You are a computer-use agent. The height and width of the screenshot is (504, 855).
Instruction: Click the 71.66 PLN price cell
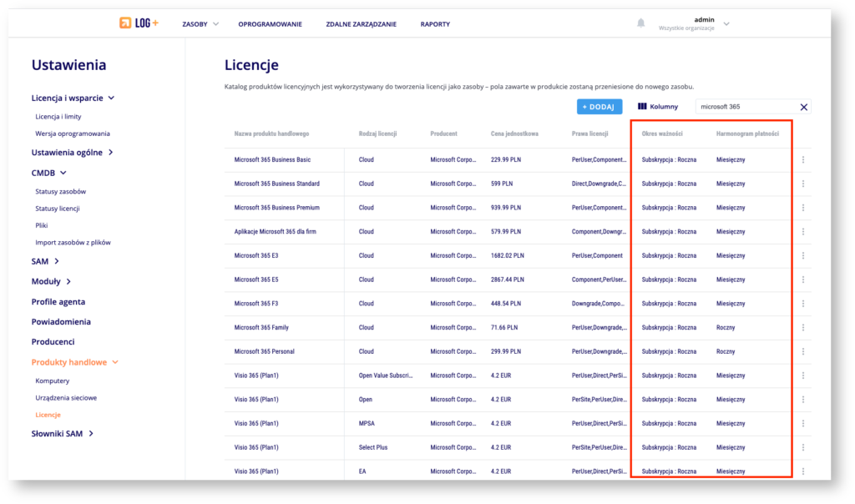(x=503, y=327)
